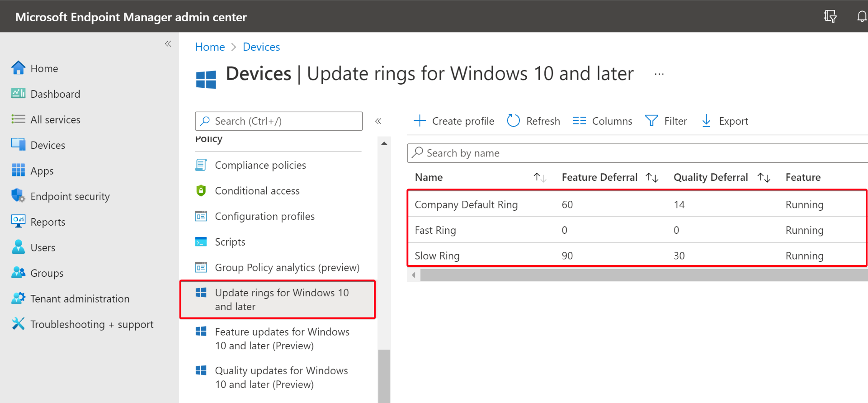Click the Feature updates Windows logo icon
This screenshot has width=868, height=403.
coord(201,332)
